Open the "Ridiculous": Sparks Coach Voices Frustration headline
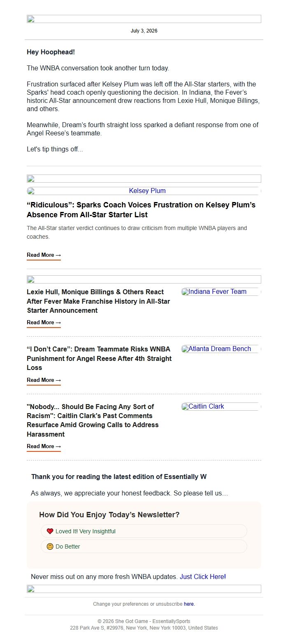This screenshot has width=288, height=644. (x=141, y=210)
